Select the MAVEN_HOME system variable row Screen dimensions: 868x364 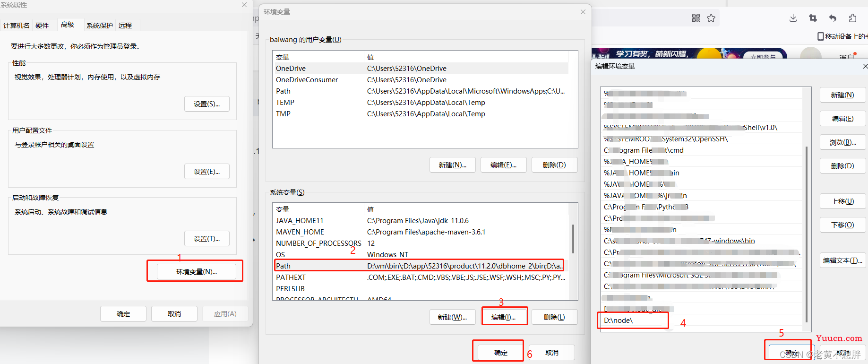(x=421, y=232)
